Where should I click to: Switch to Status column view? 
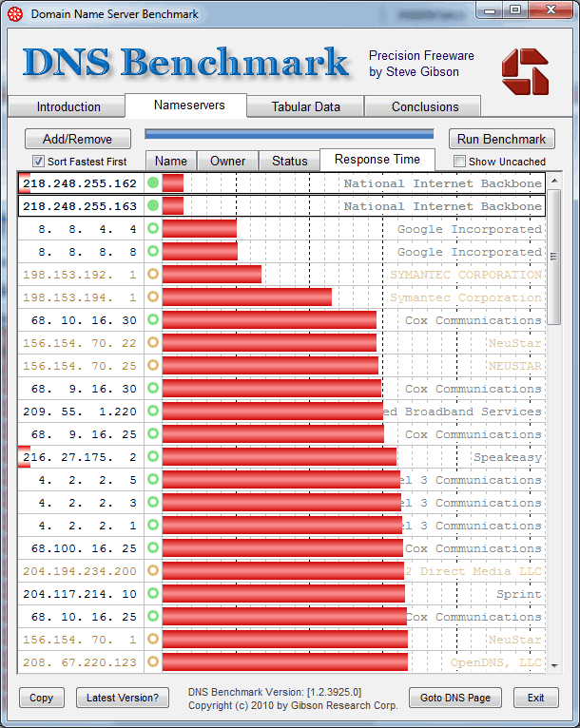coord(289,161)
